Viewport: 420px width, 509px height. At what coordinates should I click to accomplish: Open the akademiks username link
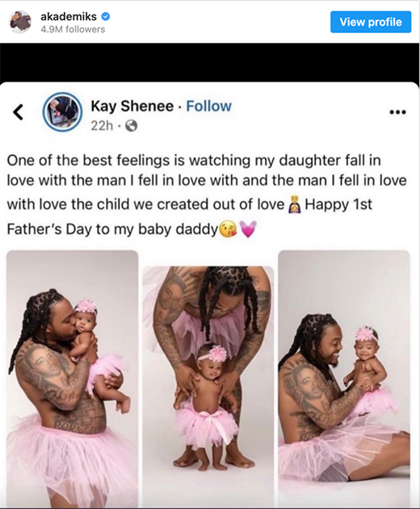69,16
